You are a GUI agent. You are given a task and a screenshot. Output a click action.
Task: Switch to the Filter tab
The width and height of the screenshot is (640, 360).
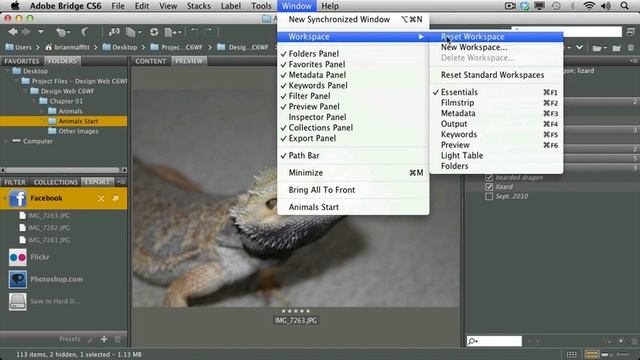(x=15, y=182)
